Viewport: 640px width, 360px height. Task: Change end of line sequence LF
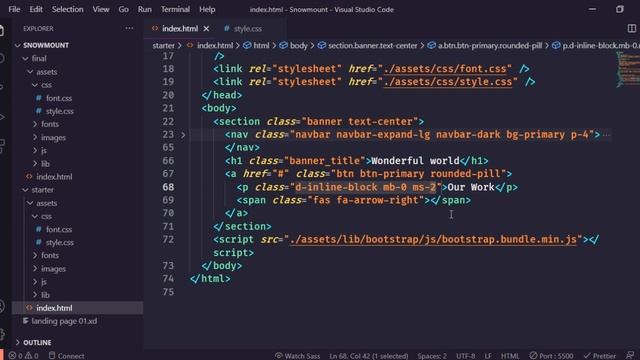pos(488,356)
